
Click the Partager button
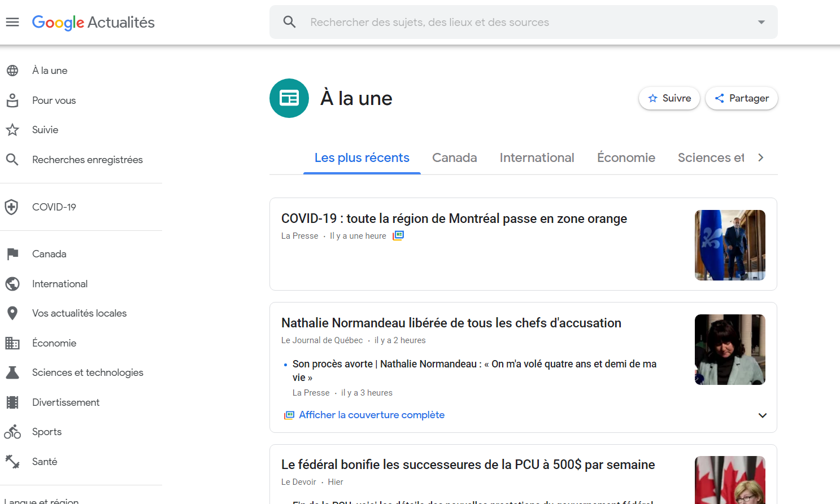(x=742, y=98)
